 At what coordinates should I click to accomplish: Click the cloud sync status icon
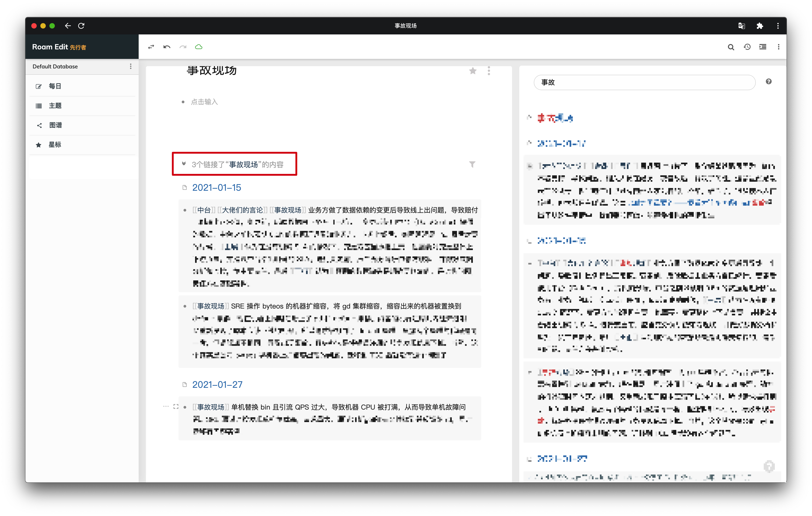[199, 47]
